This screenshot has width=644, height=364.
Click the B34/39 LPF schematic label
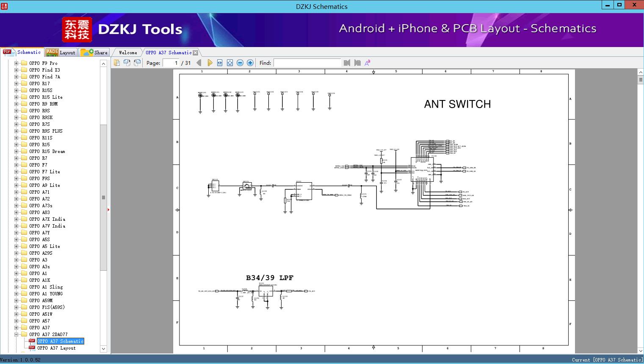270,278
